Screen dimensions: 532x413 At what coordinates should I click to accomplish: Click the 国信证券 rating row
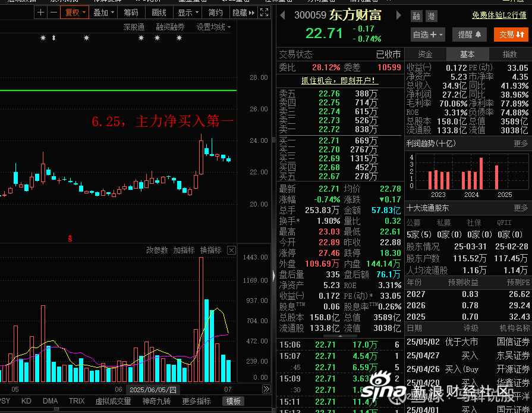pyautogui.click(x=468, y=342)
